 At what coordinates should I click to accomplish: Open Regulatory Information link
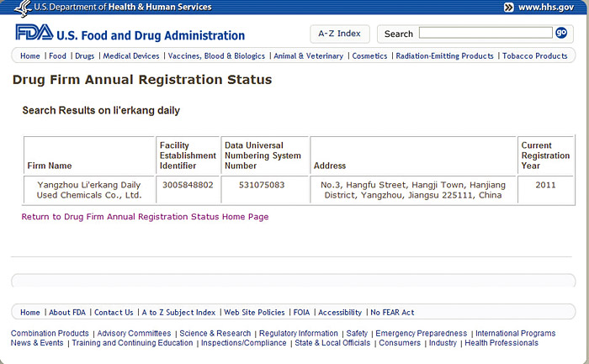coord(299,333)
